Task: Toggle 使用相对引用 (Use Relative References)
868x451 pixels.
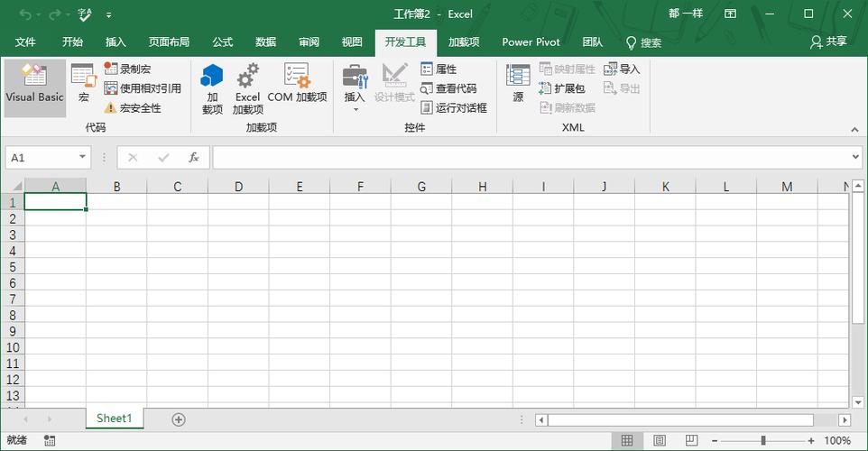Action: tap(143, 88)
